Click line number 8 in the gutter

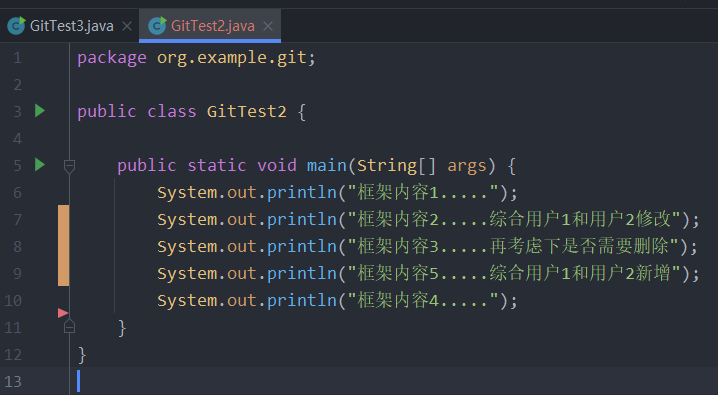[x=17, y=246]
